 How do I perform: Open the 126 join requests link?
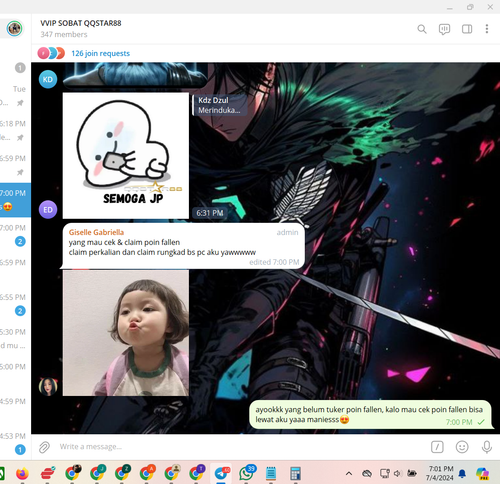pyautogui.click(x=101, y=53)
